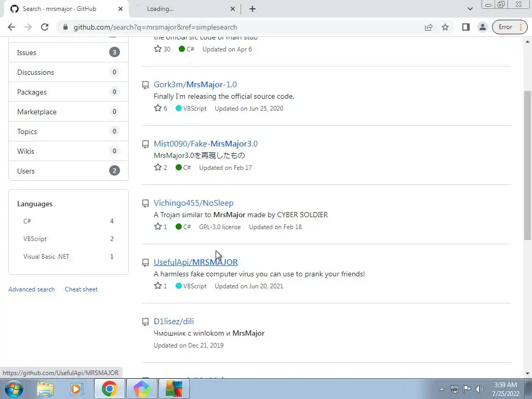The image size is (532, 399).
Task: Click the star icon on UsefulApi/MRSMAJOR result
Action: click(158, 286)
